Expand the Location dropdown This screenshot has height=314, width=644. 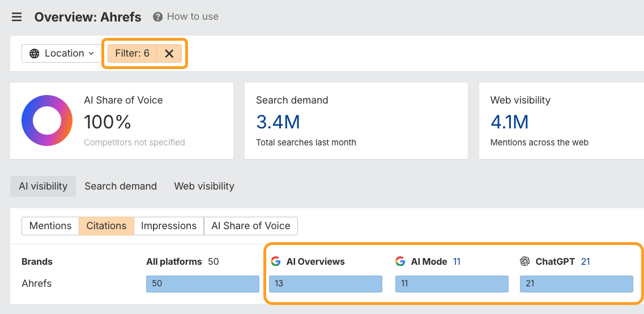coord(62,53)
